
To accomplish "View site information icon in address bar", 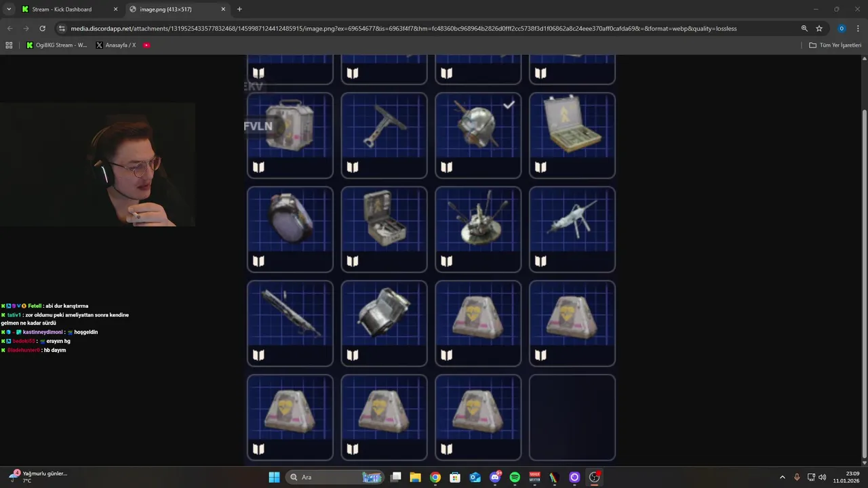I will click(x=62, y=28).
